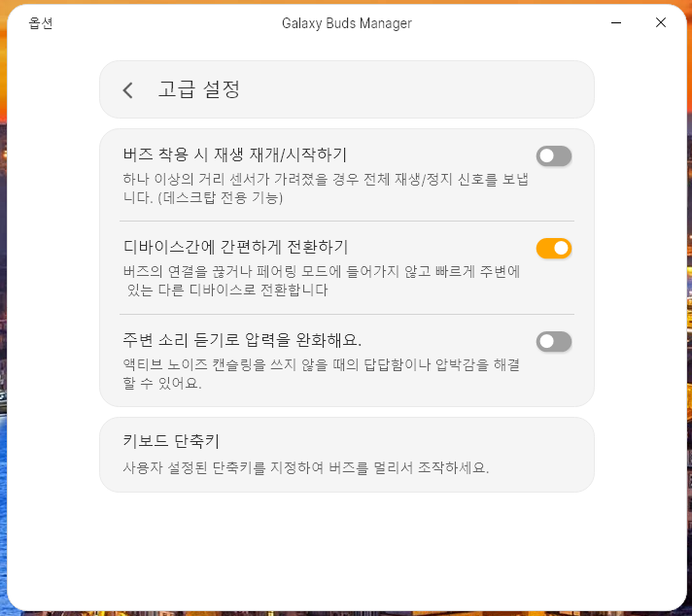Close the Galaxy Buds Manager window

(x=661, y=22)
